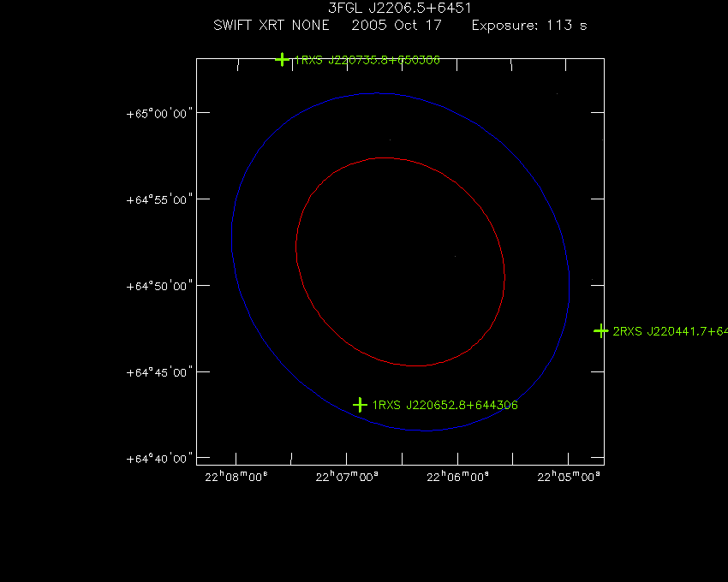
Task: Click the +64°55'00" declination label
Action: tap(159, 200)
